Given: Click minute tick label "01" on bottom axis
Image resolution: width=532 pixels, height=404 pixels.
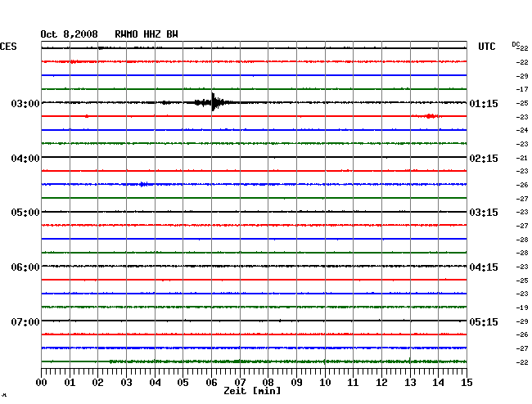Looking at the screenshot, I should click(70, 383).
